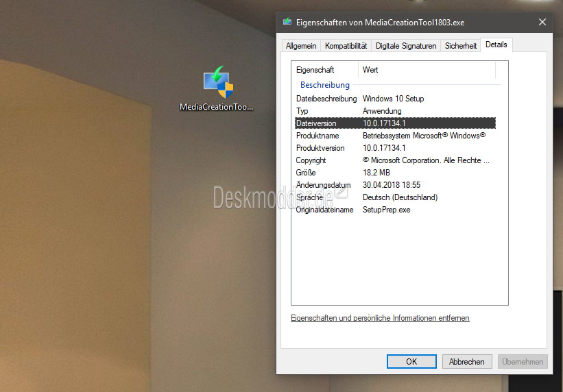Switch to the Allgemein tab
Viewport: 563px width, 392px height.
pos(301,46)
